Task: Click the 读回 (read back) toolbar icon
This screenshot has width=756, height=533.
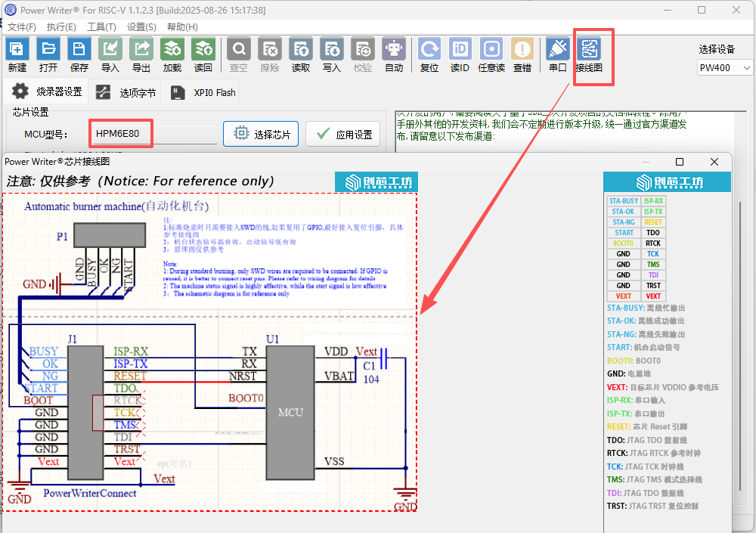Action: (x=203, y=54)
